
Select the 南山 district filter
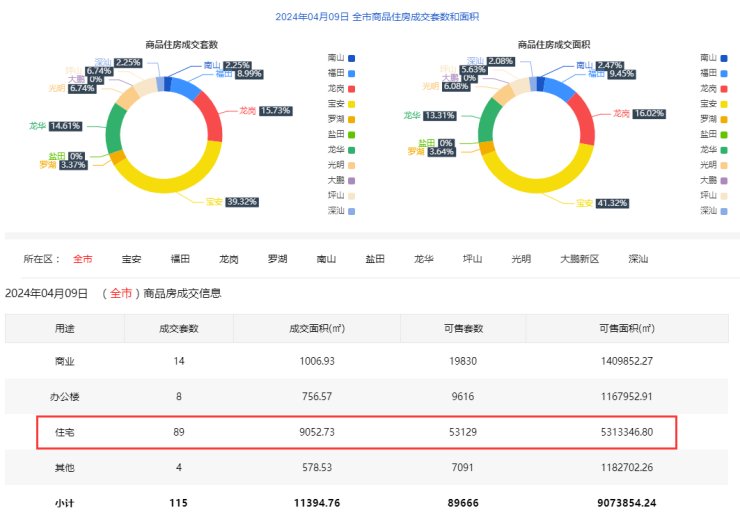pos(326,259)
